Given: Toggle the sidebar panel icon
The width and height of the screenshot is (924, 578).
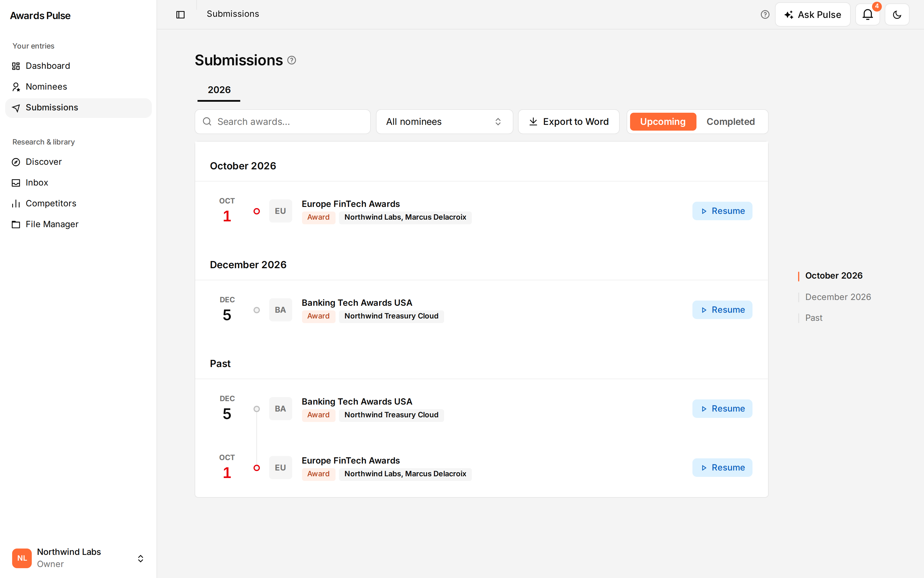Looking at the screenshot, I should pyautogui.click(x=180, y=14).
